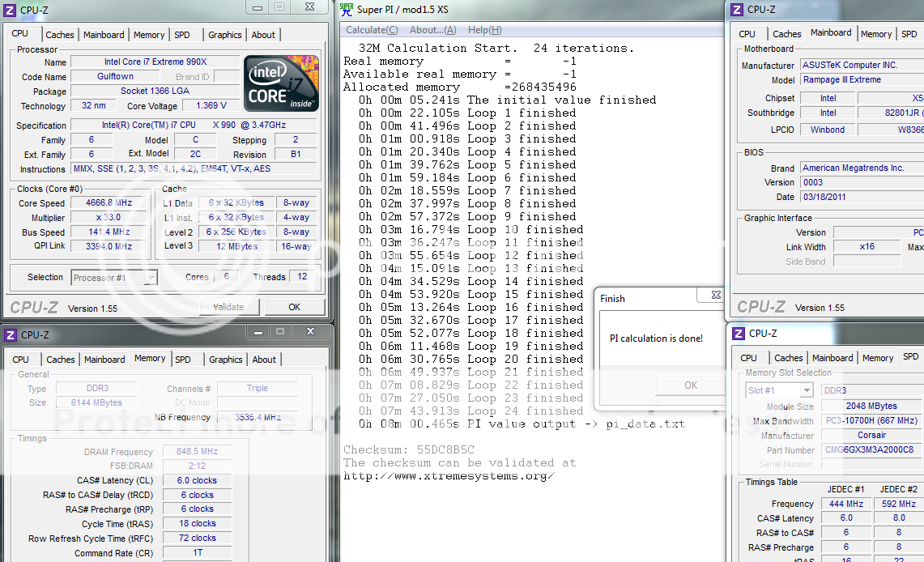Click the CPU-Z icon in the Memory window title bar
Screen dimensions: 924x562
click(11, 334)
